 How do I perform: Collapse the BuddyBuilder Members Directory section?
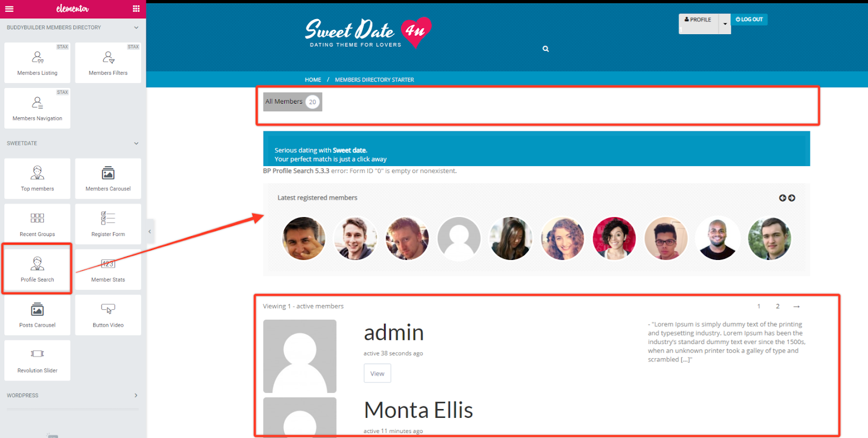(x=136, y=28)
